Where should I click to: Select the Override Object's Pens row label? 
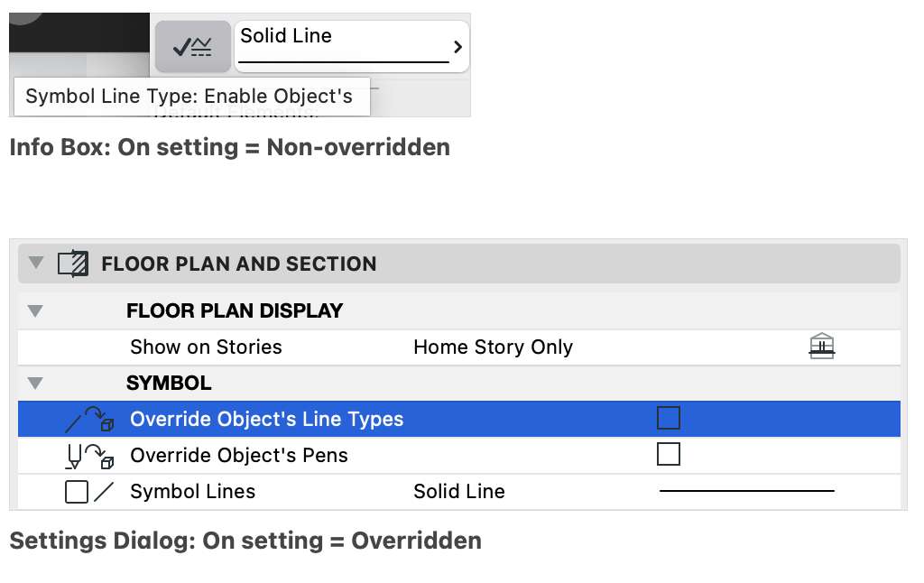238,455
